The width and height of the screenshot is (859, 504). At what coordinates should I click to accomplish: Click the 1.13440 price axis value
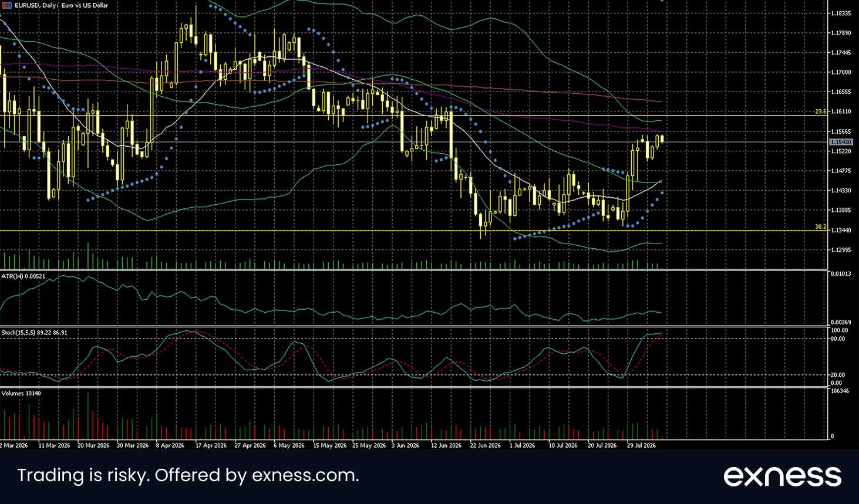click(x=841, y=230)
